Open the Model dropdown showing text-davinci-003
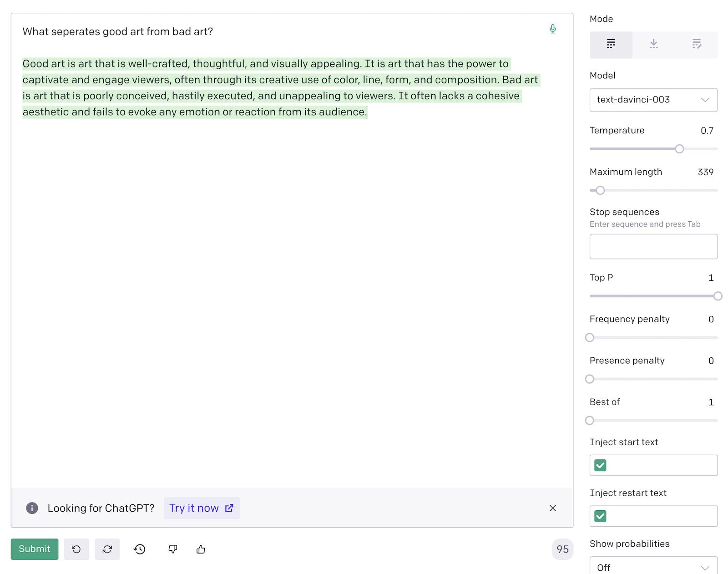The height and width of the screenshot is (574, 728). (x=653, y=100)
